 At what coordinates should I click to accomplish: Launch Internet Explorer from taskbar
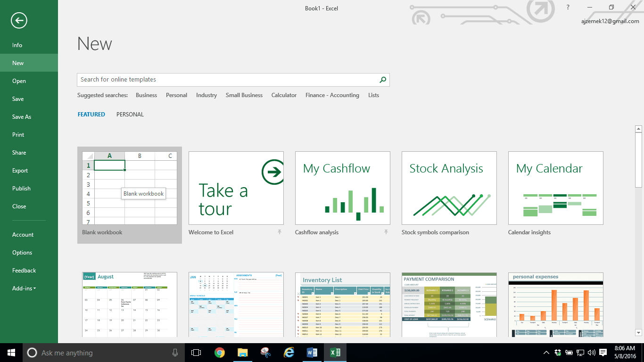tap(289, 353)
